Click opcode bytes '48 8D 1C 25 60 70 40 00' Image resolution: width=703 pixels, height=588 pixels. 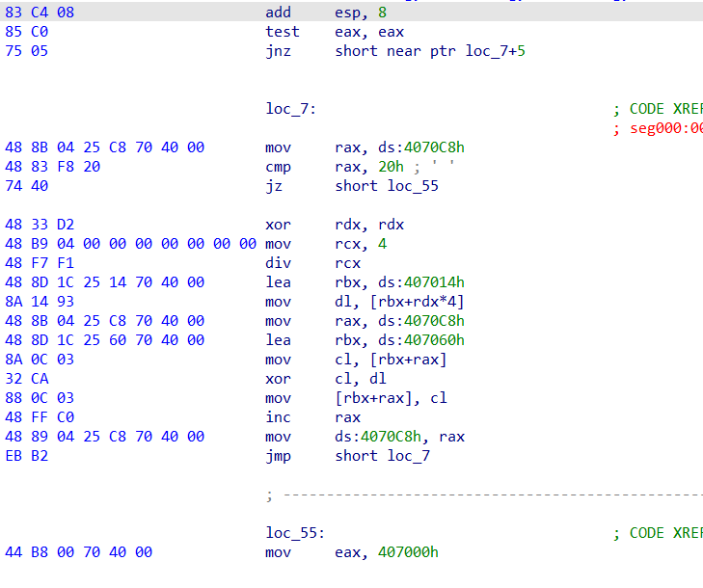(x=104, y=340)
